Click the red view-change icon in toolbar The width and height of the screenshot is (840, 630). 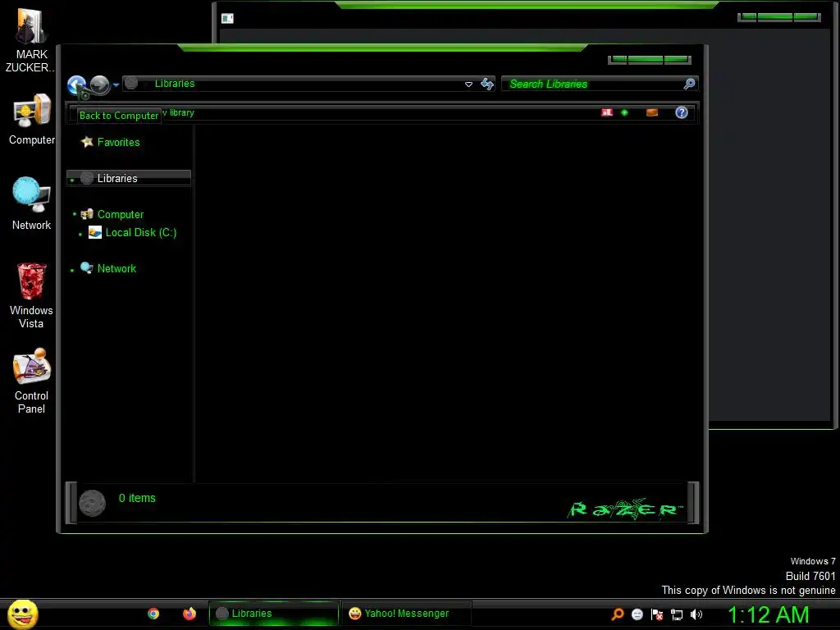tap(607, 112)
